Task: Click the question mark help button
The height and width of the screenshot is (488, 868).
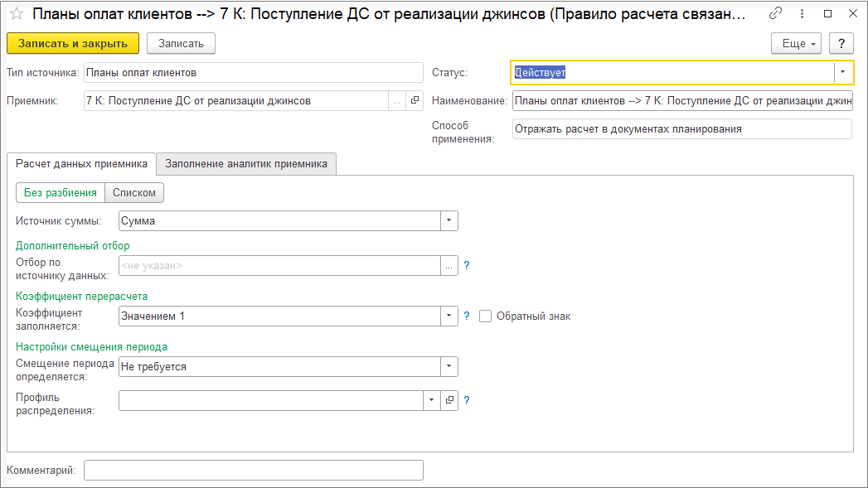Action: 841,43
